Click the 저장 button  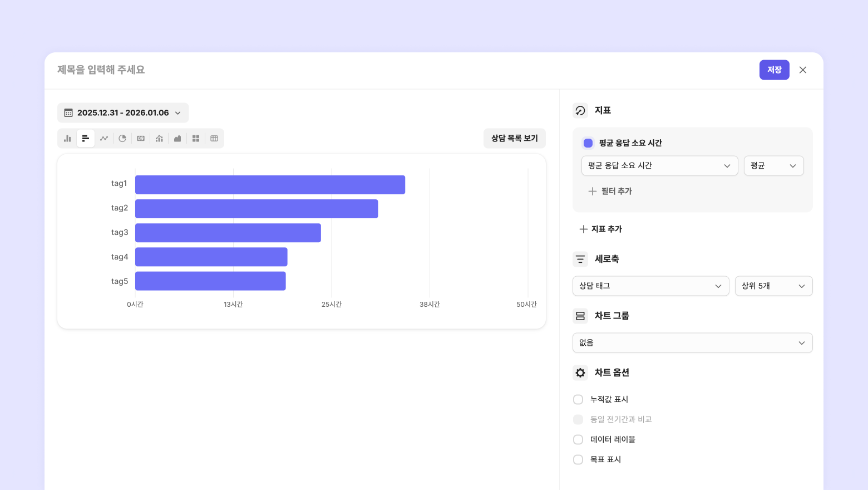click(774, 70)
